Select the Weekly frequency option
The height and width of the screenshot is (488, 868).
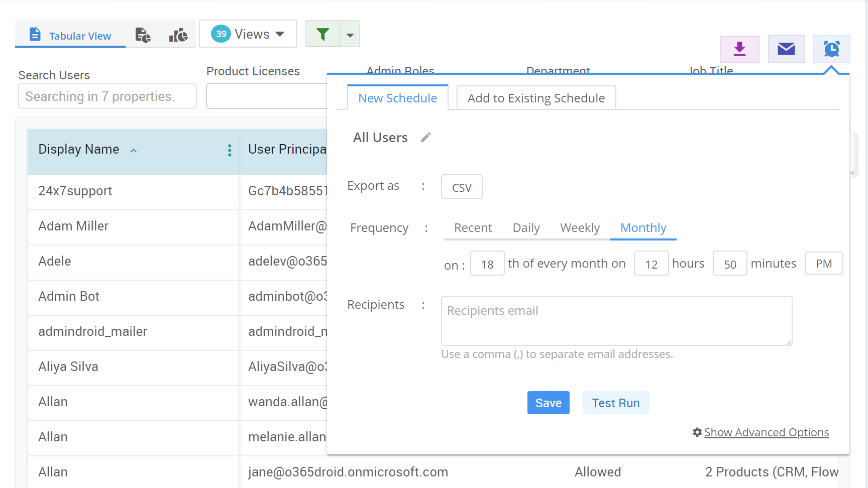[x=580, y=228]
